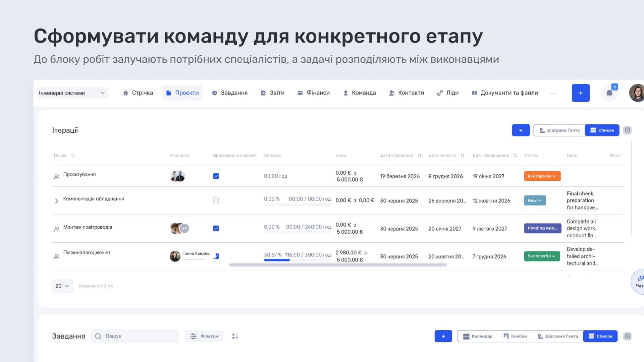Screen dimensions: 644x362
Task: Toggle budget checkbox for Пусконалагодження
Action: pos(217,256)
